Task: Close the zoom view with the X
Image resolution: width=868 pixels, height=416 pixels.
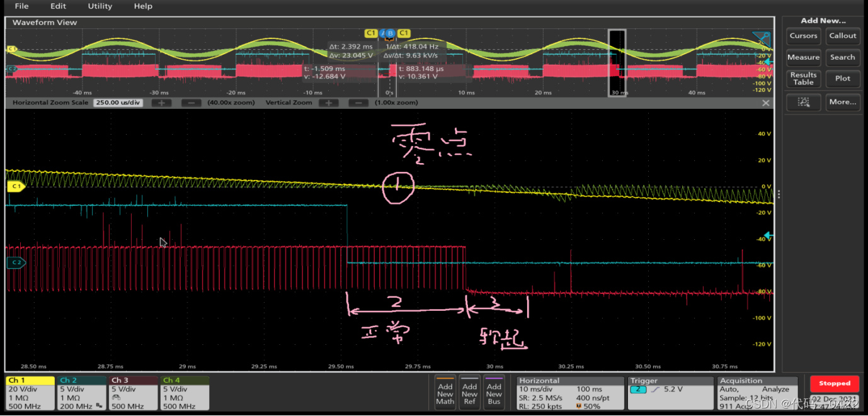Action: [x=766, y=103]
